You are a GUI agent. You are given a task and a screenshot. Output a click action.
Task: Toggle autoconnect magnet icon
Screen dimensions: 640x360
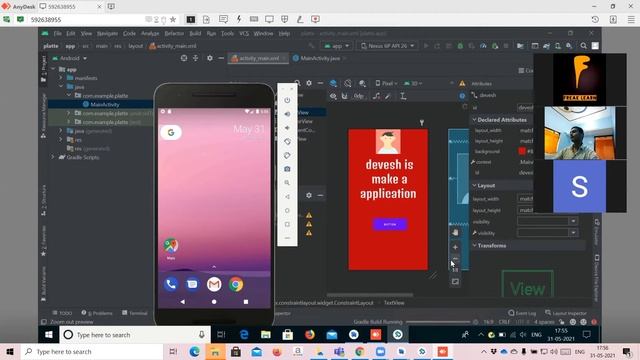(x=345, y=96)
